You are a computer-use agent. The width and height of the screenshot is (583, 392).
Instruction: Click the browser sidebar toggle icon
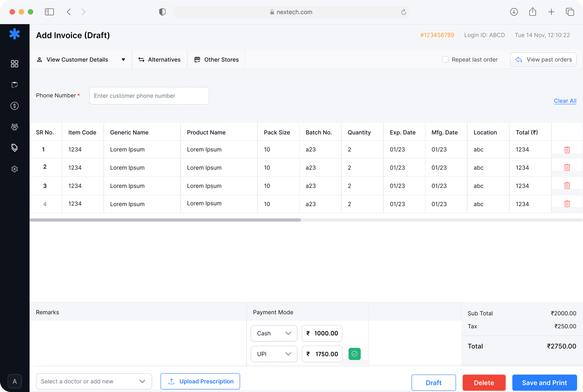point(49,12)
